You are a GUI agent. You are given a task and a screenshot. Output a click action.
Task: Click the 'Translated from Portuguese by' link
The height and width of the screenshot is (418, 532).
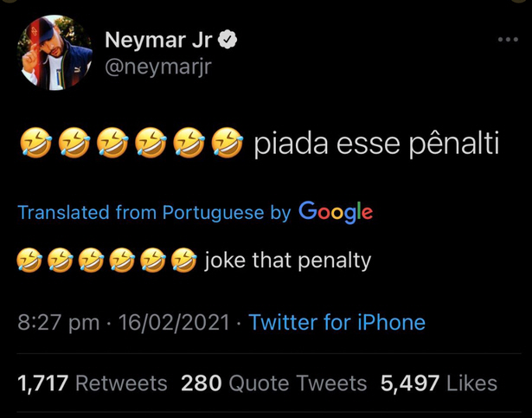pos(154,213)
